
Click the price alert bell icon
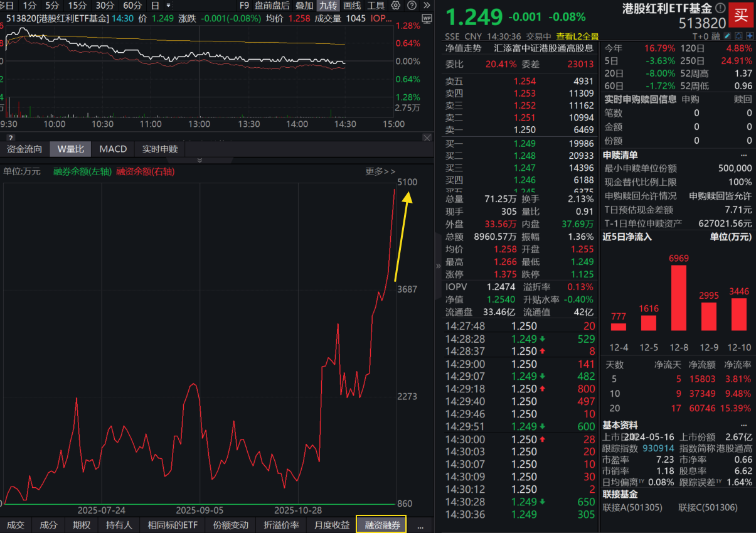739,36
